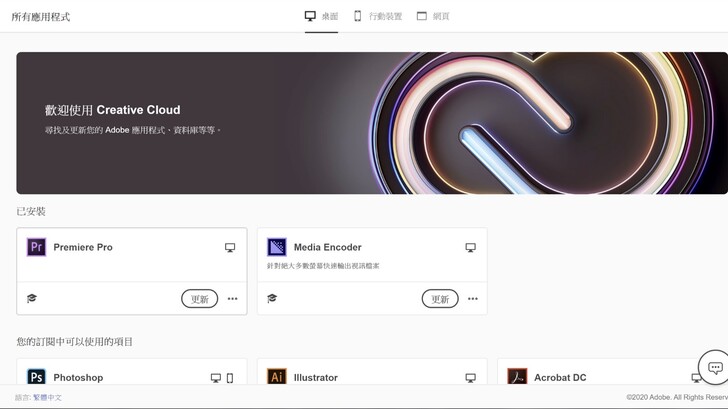The width and height of the screenshot is (728, 409).
Task: Click the mobile device icon on Photoshop card
Action: (x=230, y=378)
